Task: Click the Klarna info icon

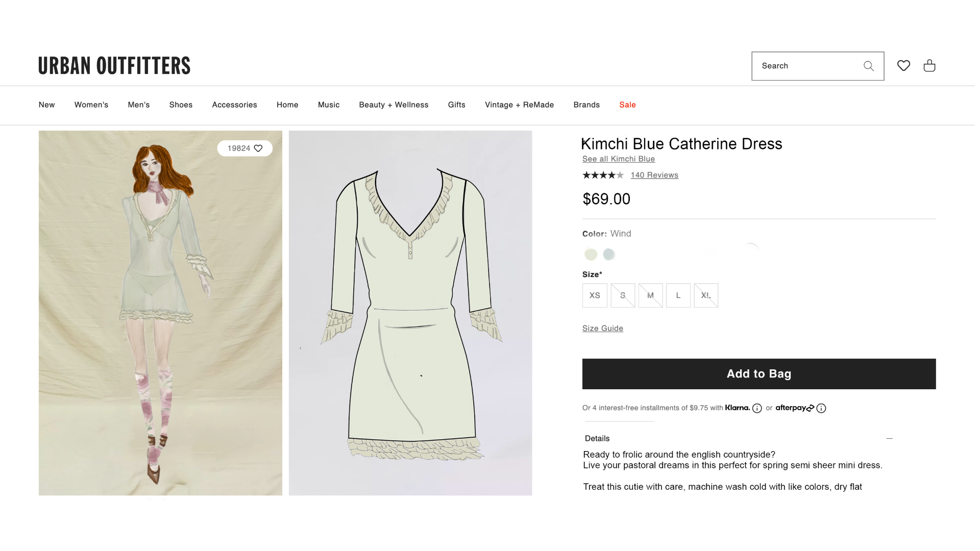Action: (x=757, y=408)
